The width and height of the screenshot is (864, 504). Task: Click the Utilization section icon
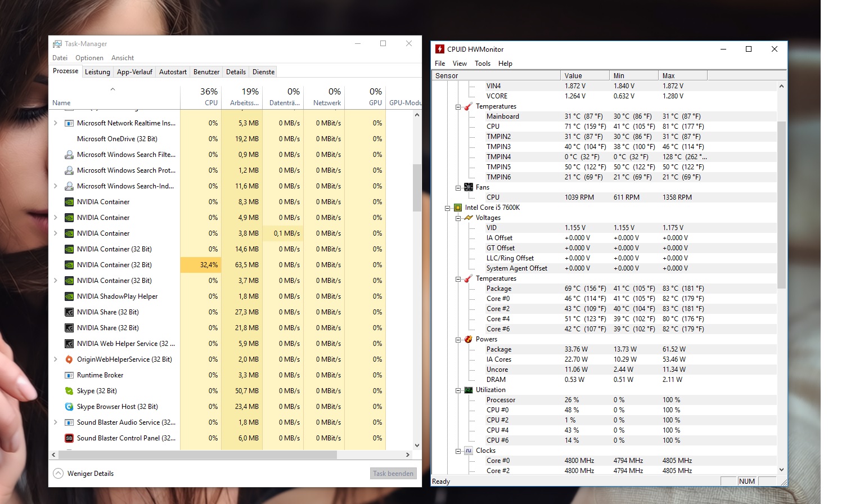point(469,390)
